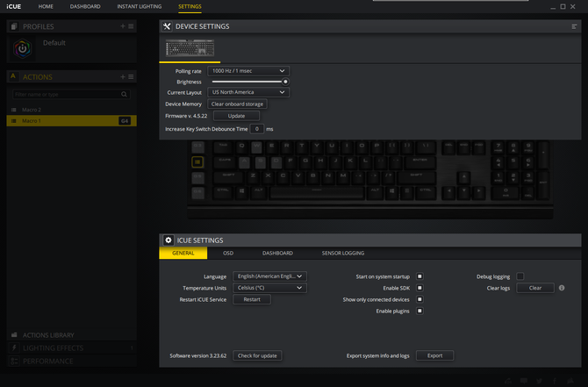Select the Default profile icon
This screenshot has width=588, height=387.
click(x=23, y=48)
